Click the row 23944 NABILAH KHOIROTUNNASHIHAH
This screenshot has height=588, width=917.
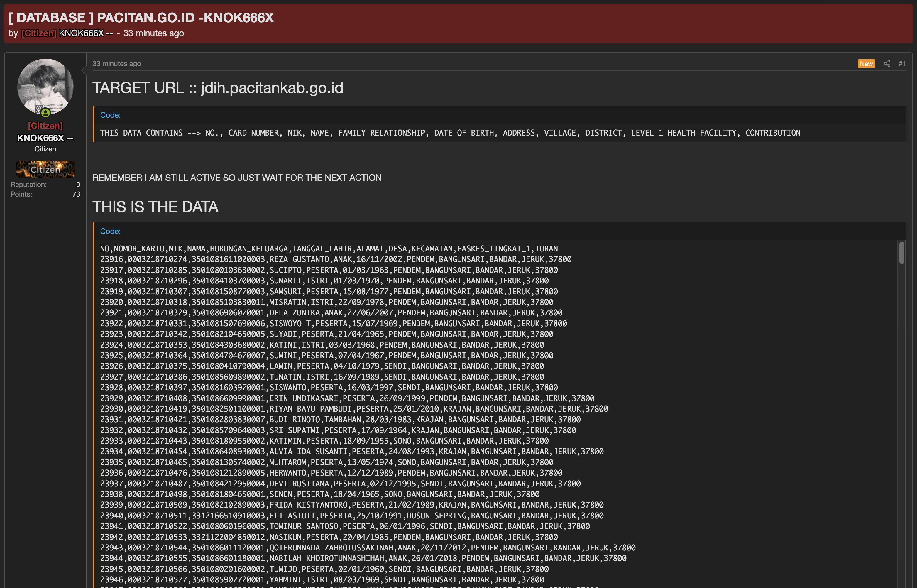click(363, 559)
